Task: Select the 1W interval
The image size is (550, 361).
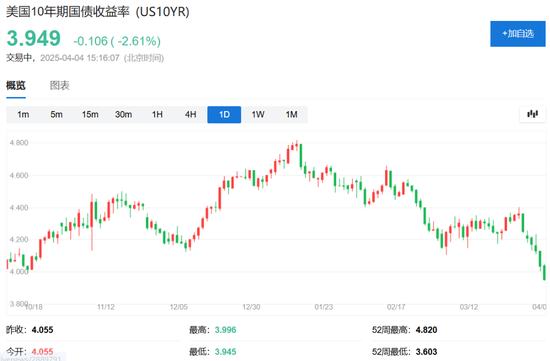Action: [x=258, y=114]
